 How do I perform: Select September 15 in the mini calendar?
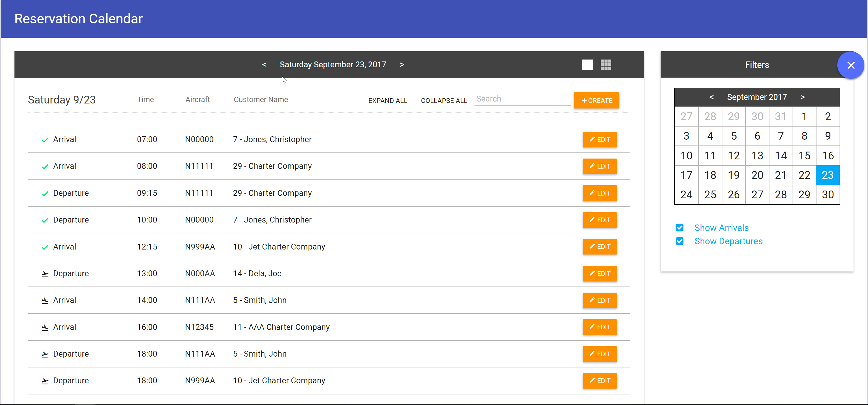point(804,156)
